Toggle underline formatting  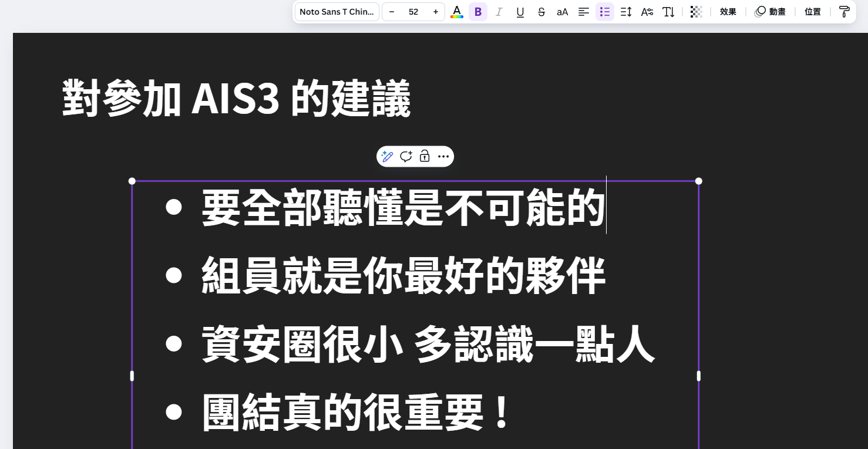(520, 12)
